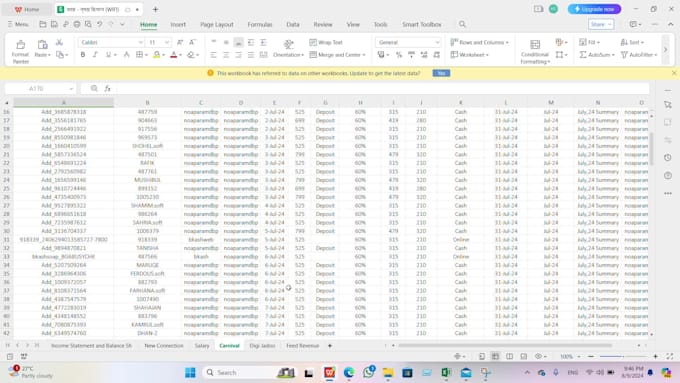Click the formula bar input area
The height and width of the screenshot is (383, 680).
(x=382, y=88)
